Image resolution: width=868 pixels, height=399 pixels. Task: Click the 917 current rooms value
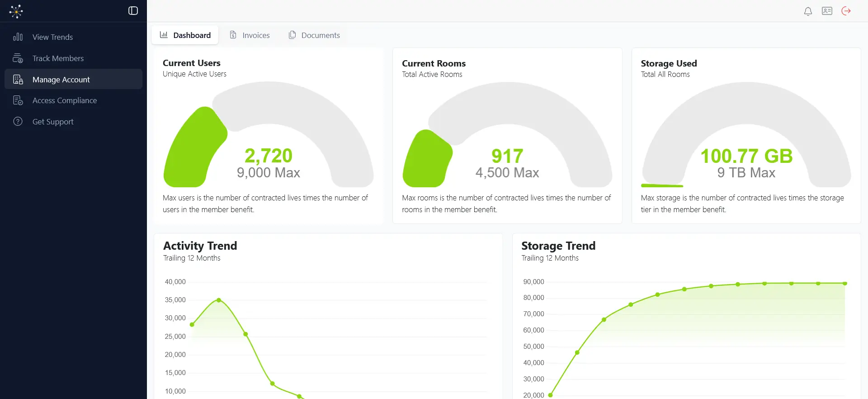pyautogui.click(x=507, y=156)
